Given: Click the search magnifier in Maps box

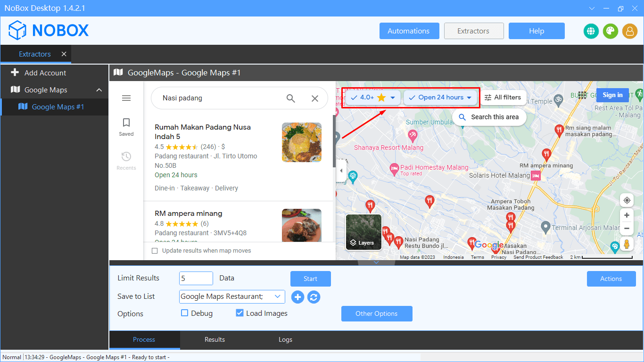Looking at the screenshot, I should pos(291,99).
